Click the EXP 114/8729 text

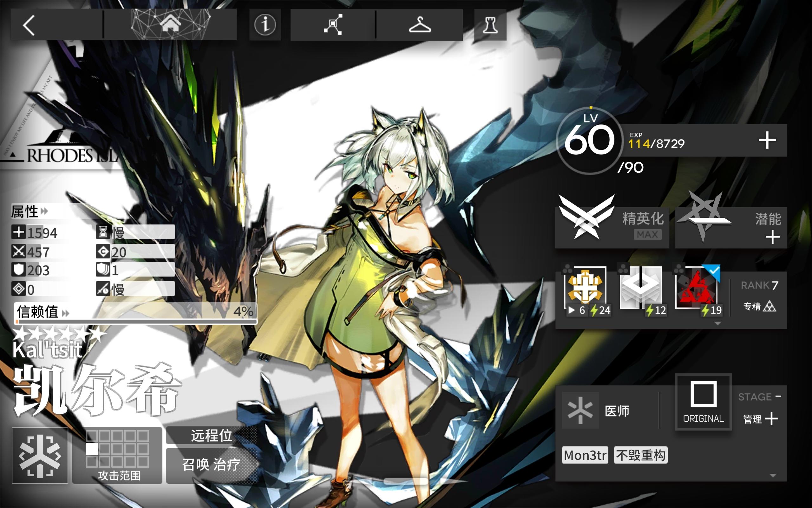click(656, 144)
